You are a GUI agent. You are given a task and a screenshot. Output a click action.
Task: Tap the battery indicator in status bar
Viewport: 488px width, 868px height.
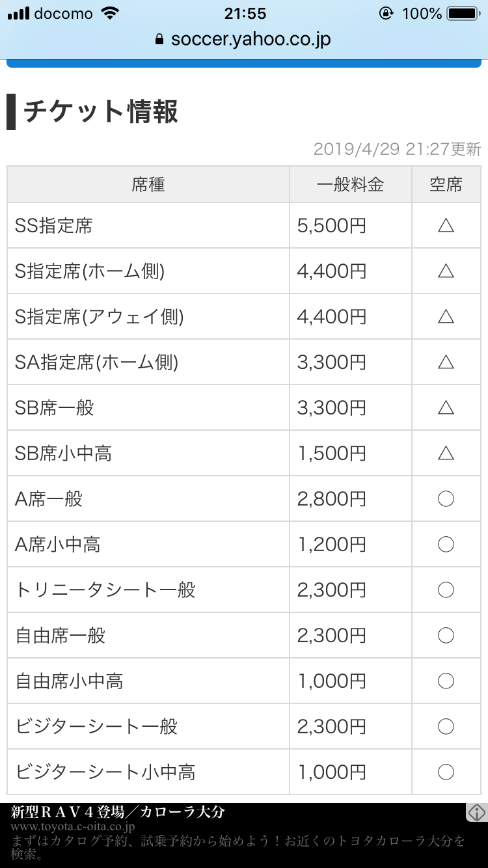[x=463, y=14]
